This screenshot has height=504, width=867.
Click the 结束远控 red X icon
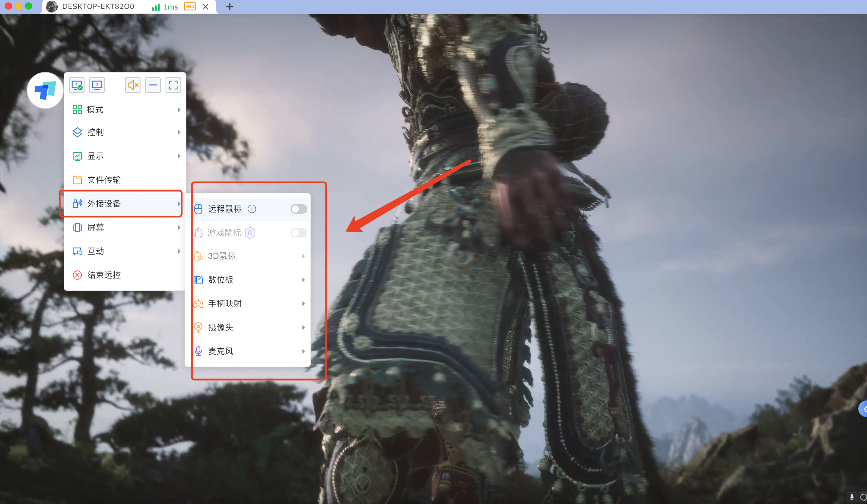pos(77,275)
